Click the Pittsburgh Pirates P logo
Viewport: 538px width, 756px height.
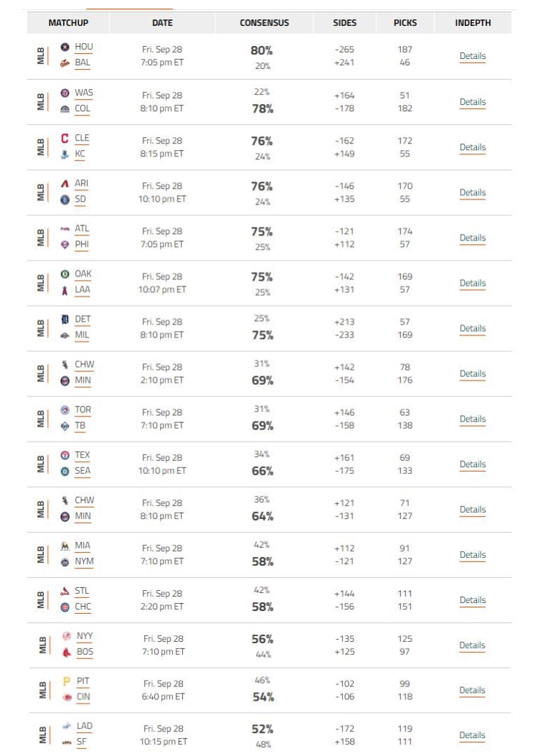(x=67, y=681)
